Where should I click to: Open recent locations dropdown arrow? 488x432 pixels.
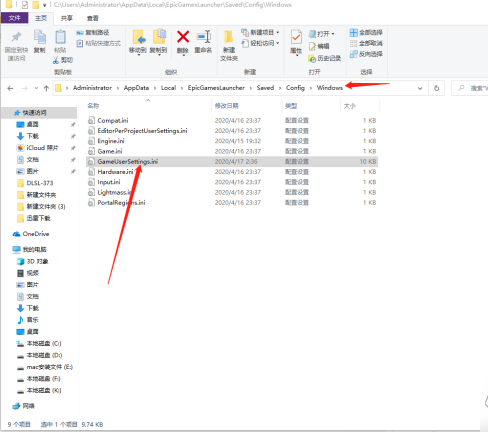click(x=36, y=88)
